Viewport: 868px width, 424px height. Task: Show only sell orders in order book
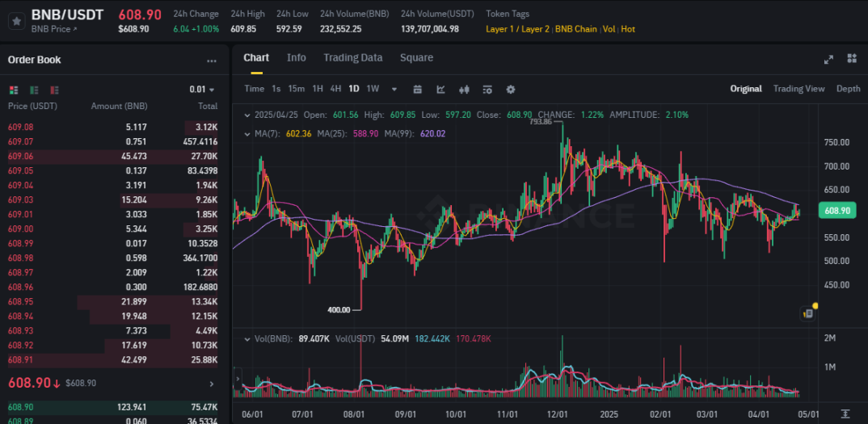click(x=55, y=90)
